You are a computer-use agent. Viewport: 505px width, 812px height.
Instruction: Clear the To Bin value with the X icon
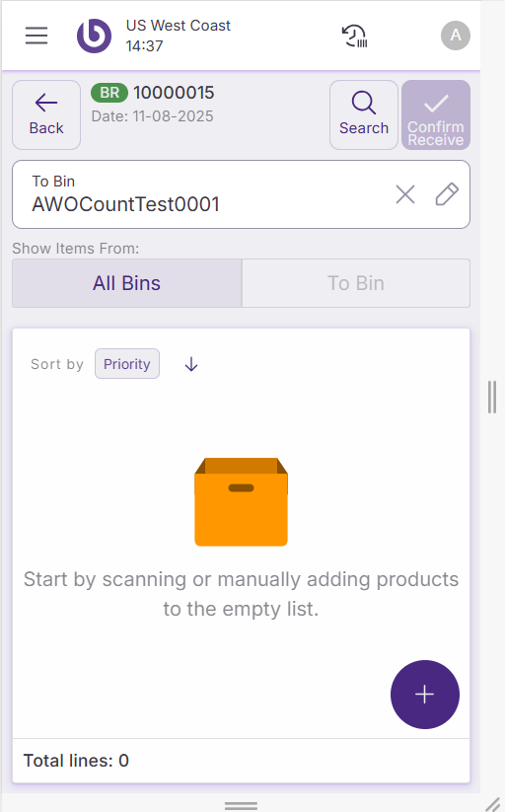[x=405, y=194]
